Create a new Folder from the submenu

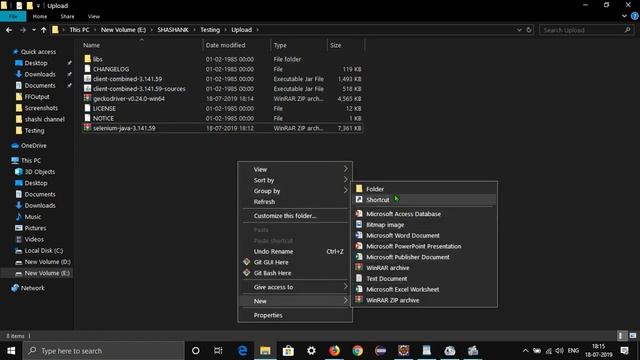424,189
